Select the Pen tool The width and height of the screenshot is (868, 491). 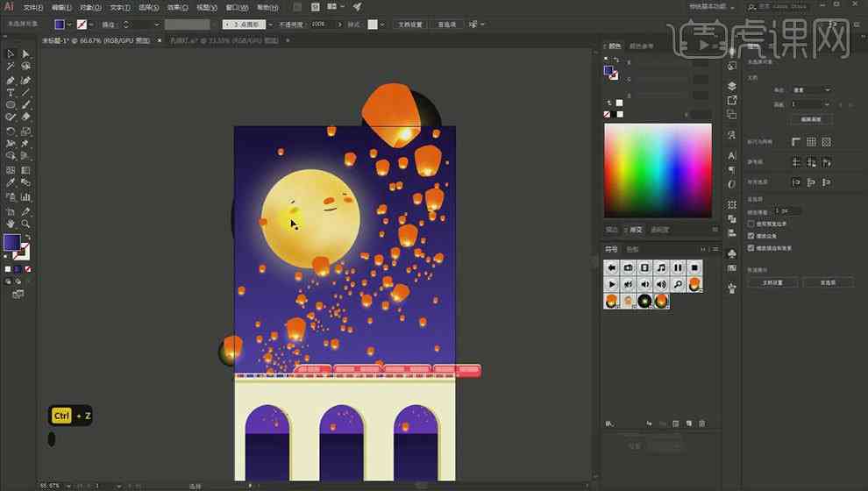click(x=11, y=81)
